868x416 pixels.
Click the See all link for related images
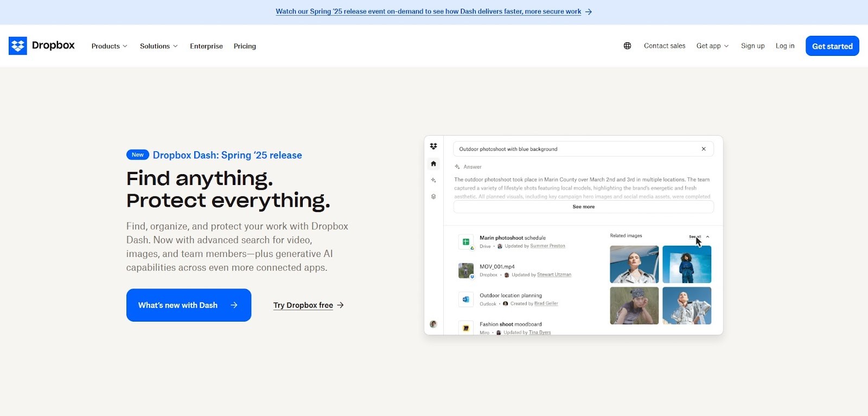(x=695, y=236)
